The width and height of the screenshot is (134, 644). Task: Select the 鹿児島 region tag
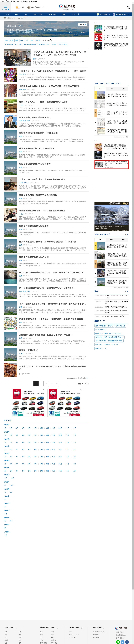click(38, 40)
